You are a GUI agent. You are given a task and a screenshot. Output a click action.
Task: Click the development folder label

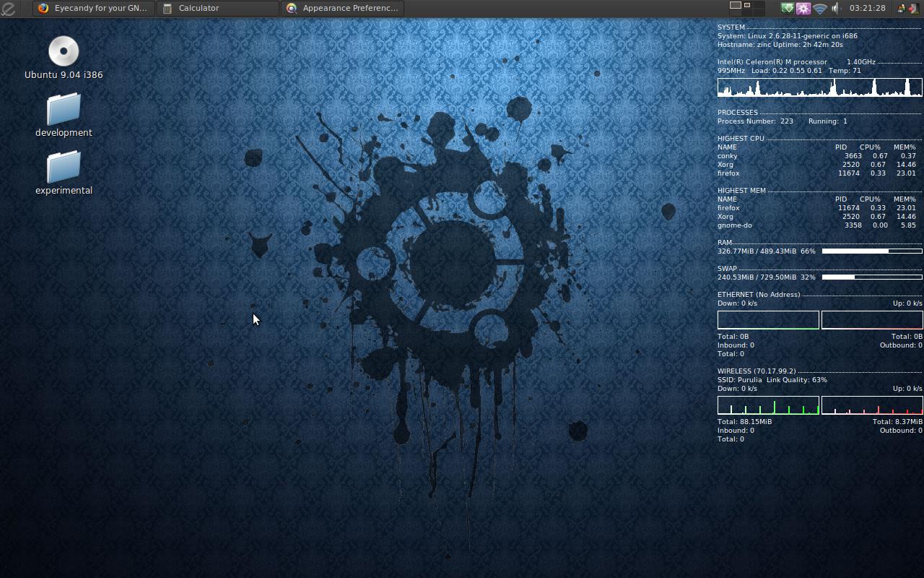(x=64, y=133)
